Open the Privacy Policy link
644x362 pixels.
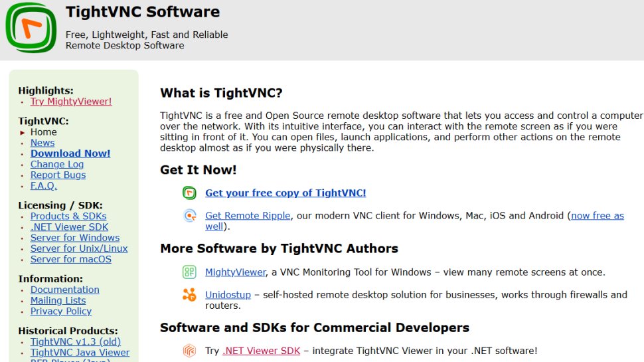[61, 311]
